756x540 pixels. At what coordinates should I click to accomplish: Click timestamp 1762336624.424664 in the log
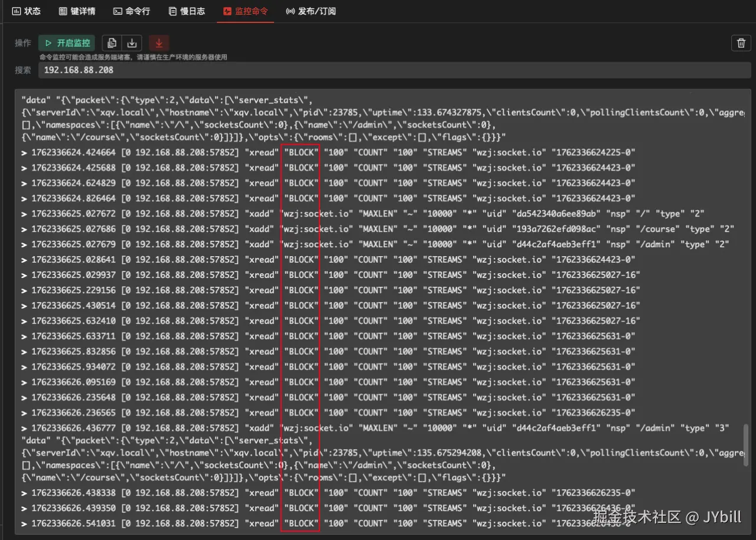point(75,152)
